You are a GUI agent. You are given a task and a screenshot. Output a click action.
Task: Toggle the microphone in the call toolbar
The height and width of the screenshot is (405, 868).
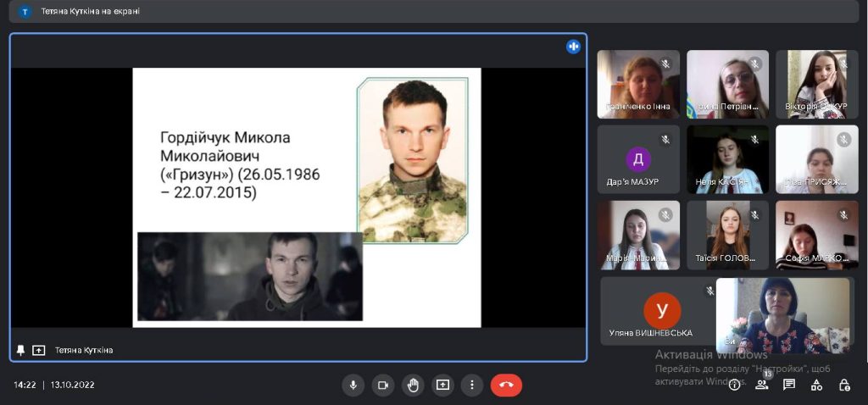[353, 385]
